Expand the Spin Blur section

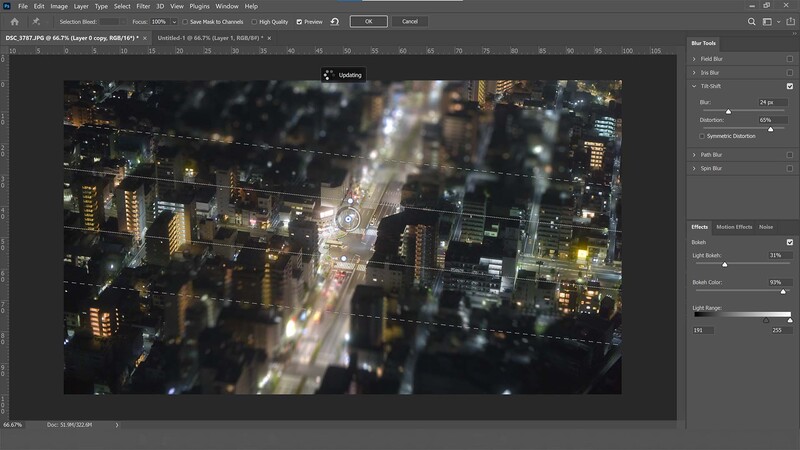click(694, 168)
